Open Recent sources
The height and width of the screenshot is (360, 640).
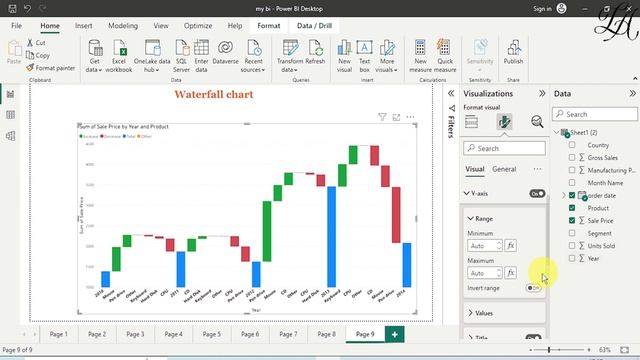(x=253, y=56)
